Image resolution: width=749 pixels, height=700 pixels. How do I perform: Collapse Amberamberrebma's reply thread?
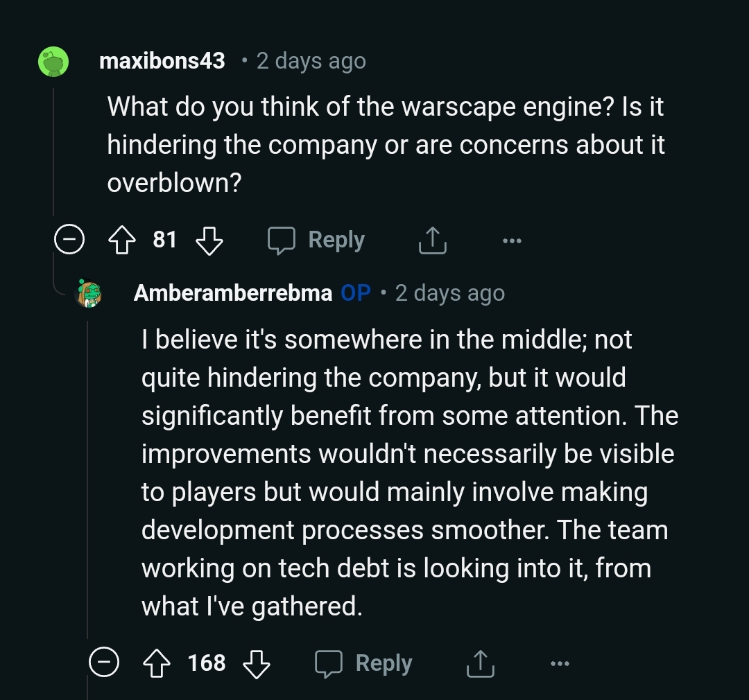click(x=103, y=663)
